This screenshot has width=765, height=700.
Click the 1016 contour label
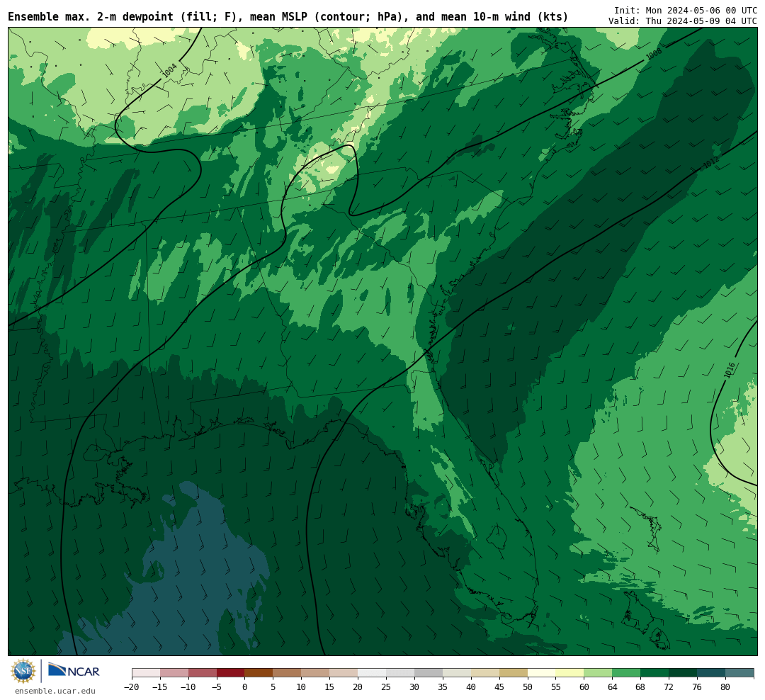730,370
